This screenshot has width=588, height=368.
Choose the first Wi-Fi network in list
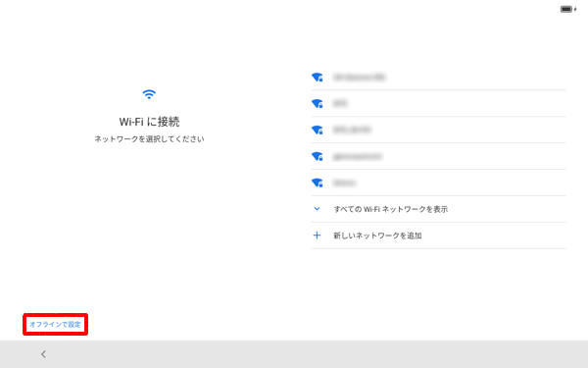438,78
